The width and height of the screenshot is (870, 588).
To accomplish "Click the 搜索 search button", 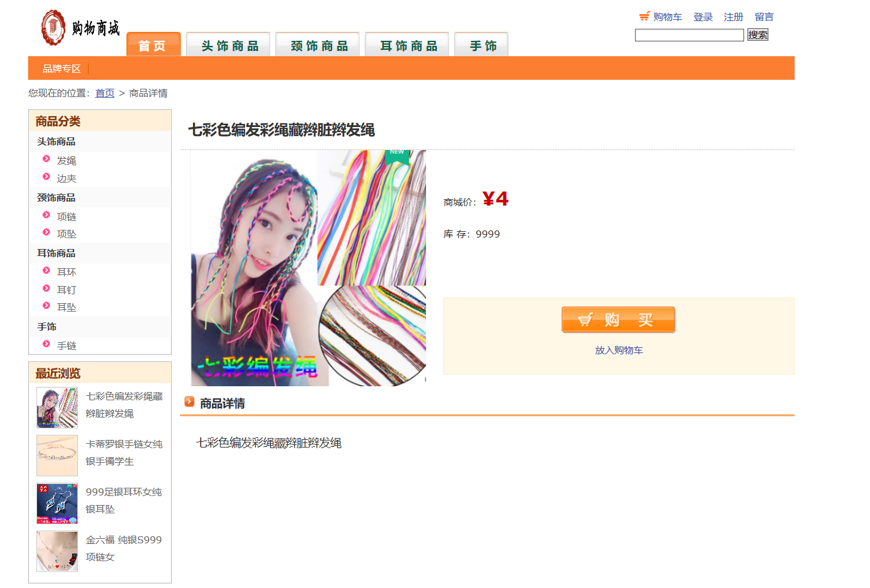I will click(758, 35).
